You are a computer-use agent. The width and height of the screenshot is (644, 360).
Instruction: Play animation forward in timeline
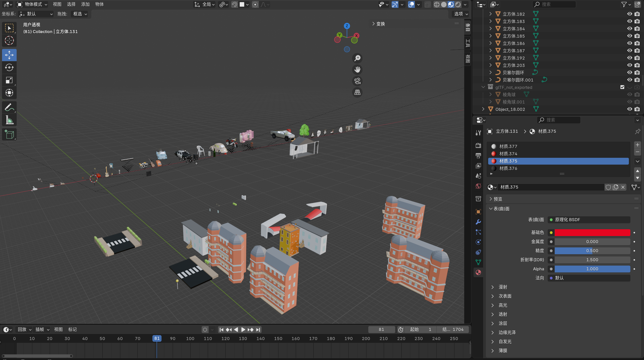click(243, 329)
